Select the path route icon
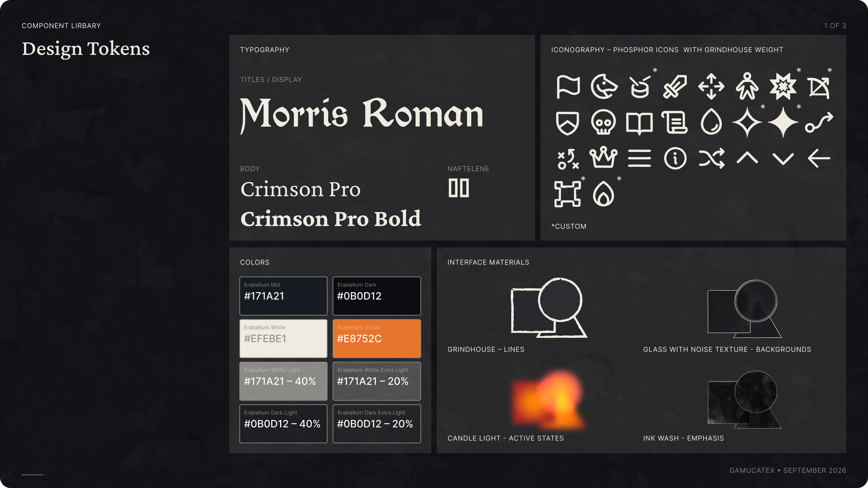Screen dimensions: 868x488 [819, 123]
